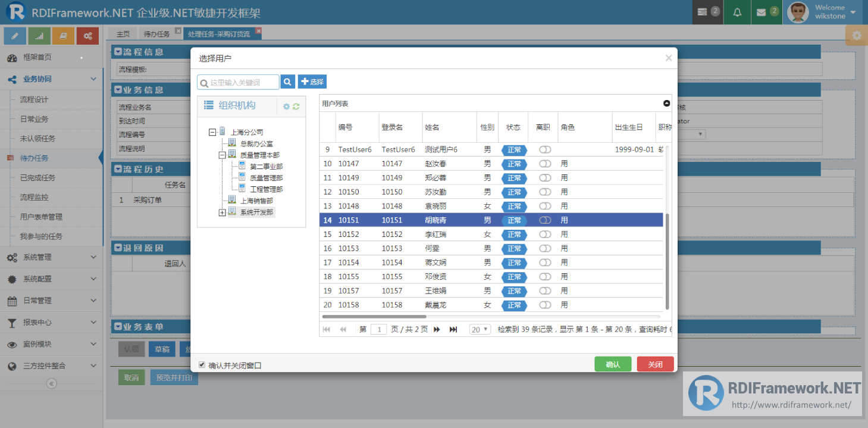Image resolution: width=868 pixels, height=428 pixels.
Task: Toggle resignation switch for user 10151
Action: 545,220
